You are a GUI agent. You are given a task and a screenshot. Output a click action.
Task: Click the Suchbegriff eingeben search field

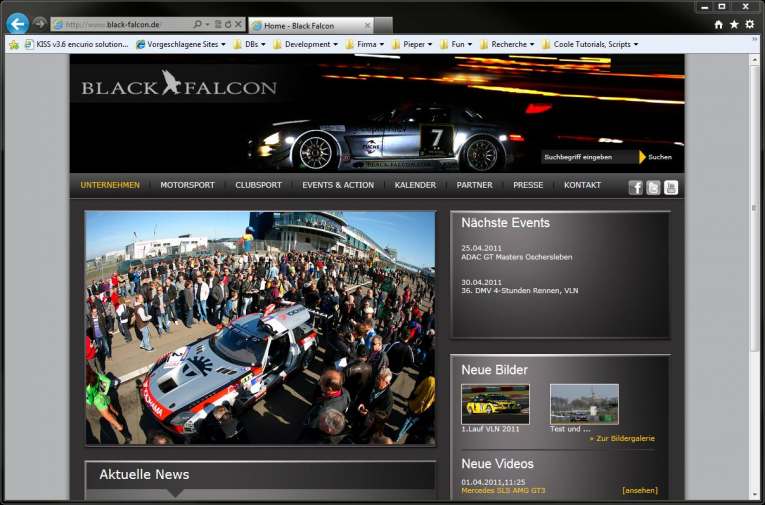pyautogui.click(x=589, y=157)
